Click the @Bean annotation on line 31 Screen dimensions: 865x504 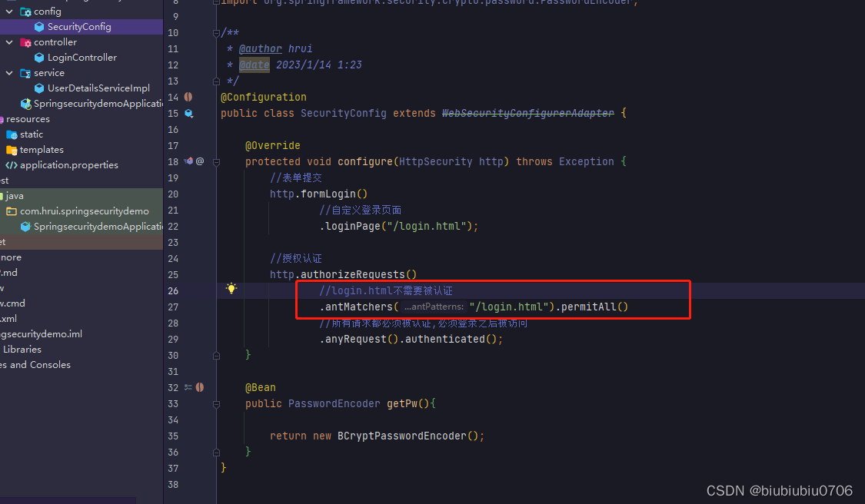click(x=261, y=388)
